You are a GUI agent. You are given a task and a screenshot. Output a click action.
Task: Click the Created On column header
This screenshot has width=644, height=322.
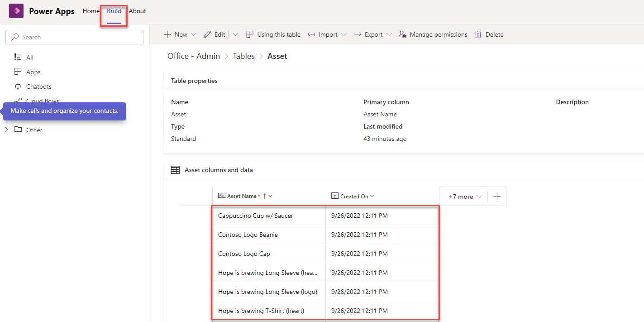pos(354,196)
